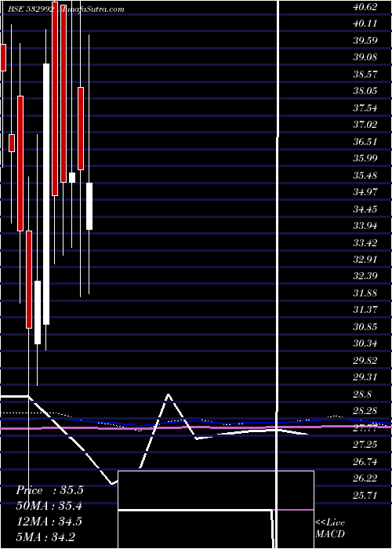Select the tall white candlestick body
Screen dimensions: 392x549
[x=46, y=194]
